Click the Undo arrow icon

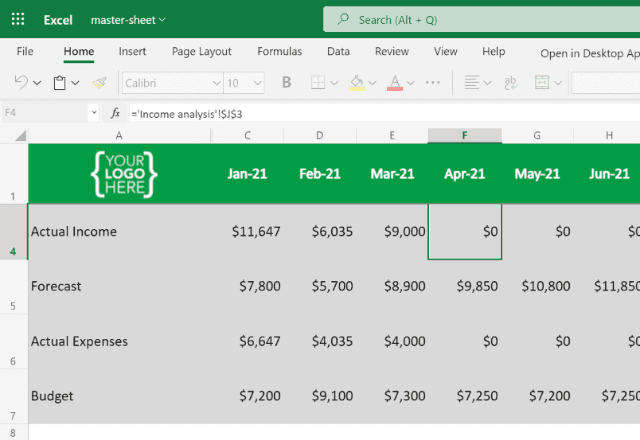21,83
